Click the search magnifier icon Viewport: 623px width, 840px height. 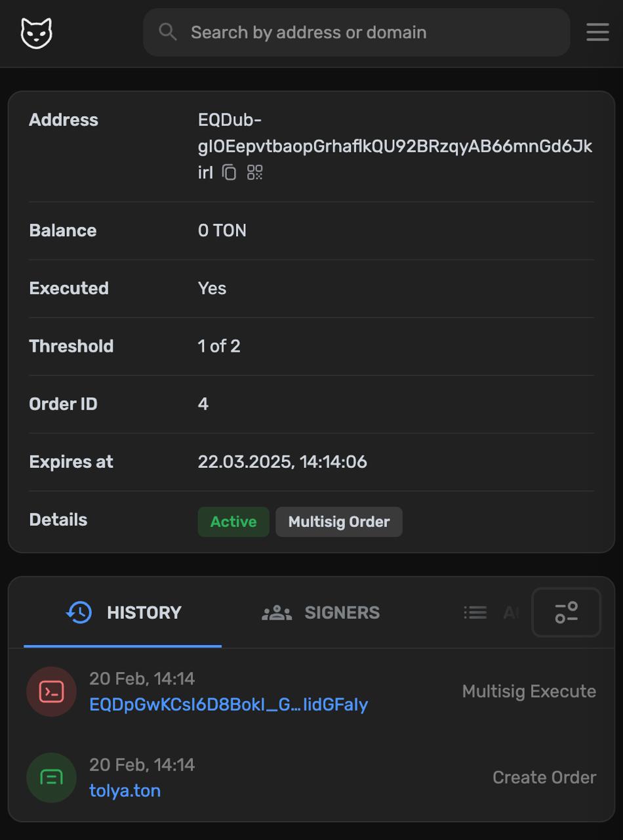pos(168,31)
